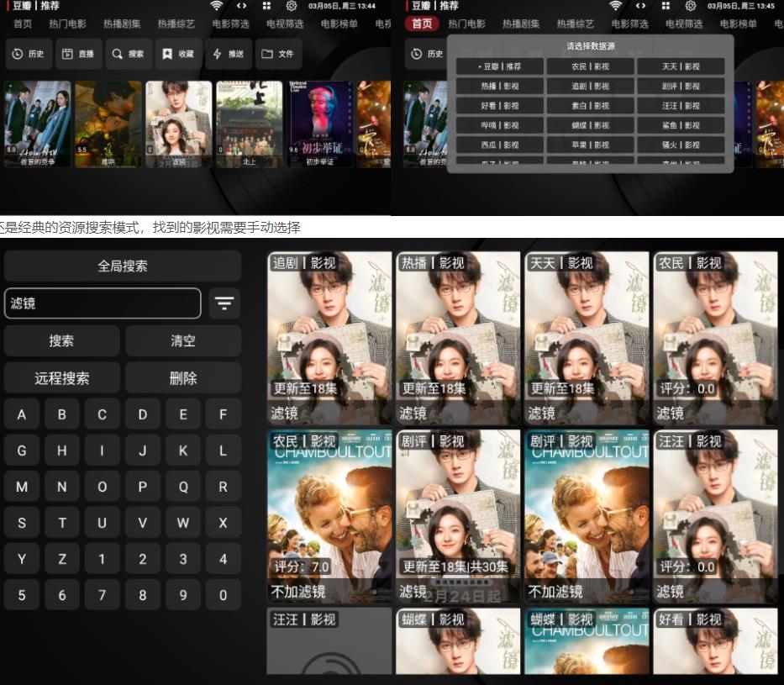
Task: Choose 鲨鱼 | 影视 in data source dialog
Action: click(x=681, y=125)
